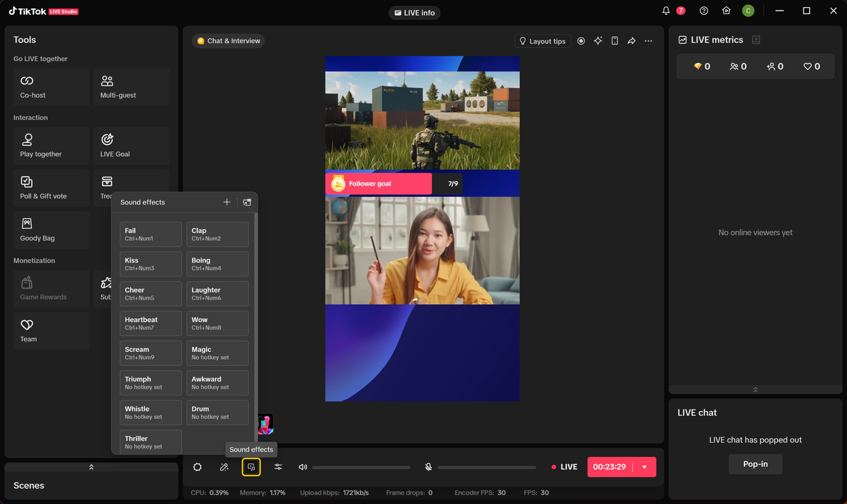Viewport: 847px width, 504px height.
Task: Open the dropdown arrow beside live timer
Action: click(x=644, y=467)
